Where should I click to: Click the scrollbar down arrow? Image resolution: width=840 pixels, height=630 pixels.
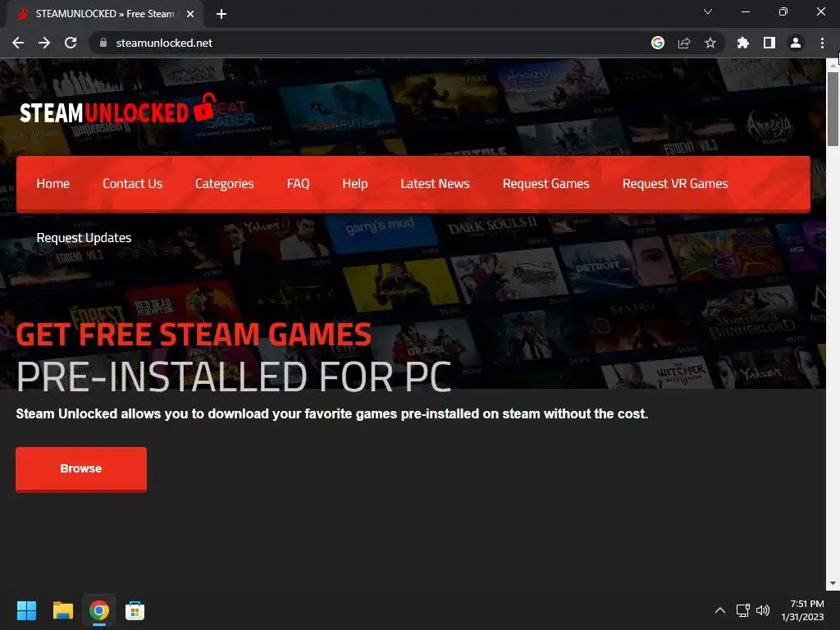click(x=833, y=583)
